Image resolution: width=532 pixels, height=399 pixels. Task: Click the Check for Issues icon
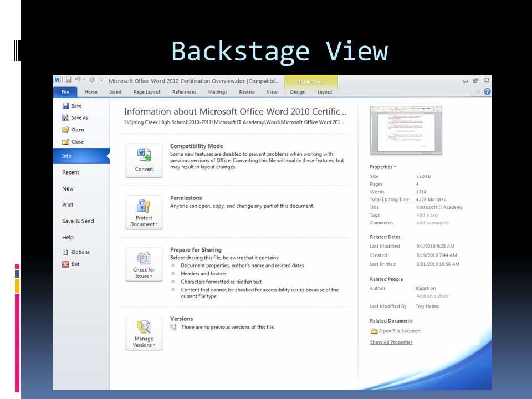click(144, 258)
